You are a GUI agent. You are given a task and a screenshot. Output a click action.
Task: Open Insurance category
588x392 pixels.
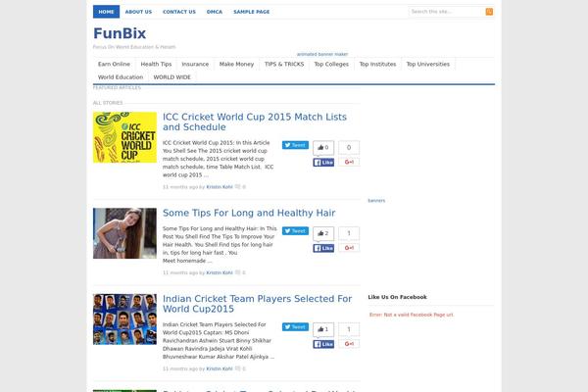pyautogui.click(x=195, y=64)
